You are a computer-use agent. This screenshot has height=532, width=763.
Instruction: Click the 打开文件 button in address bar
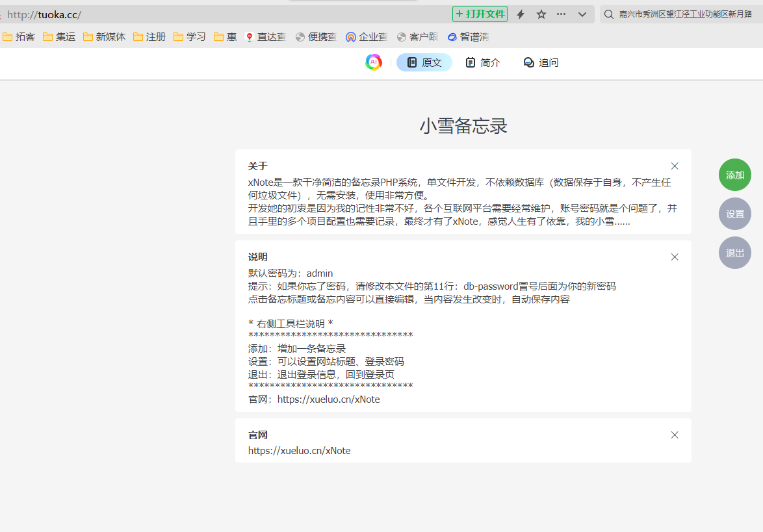click(x=480, y=14)
